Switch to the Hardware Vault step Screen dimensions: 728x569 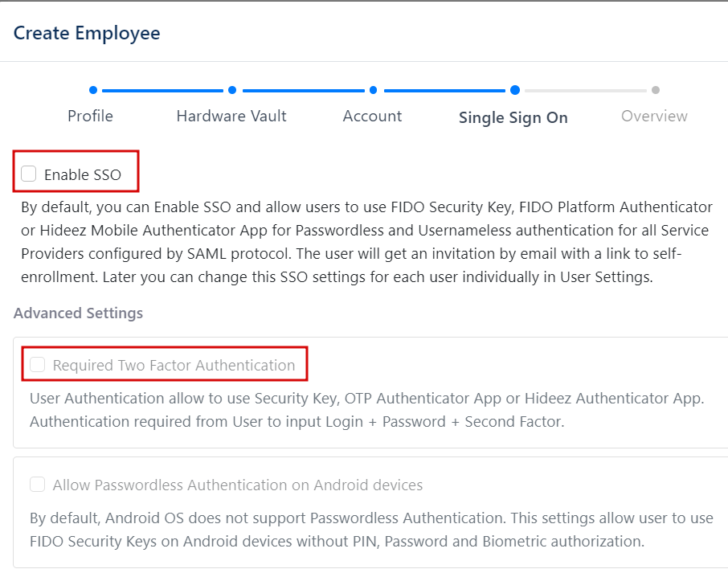(x=231, y=116)
